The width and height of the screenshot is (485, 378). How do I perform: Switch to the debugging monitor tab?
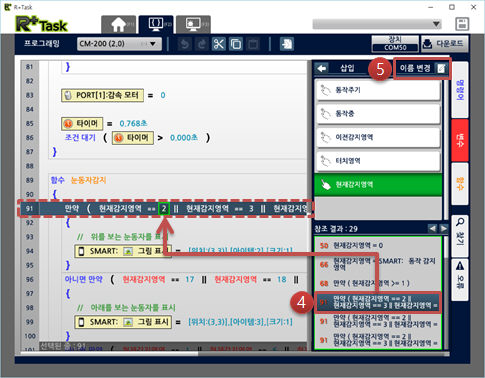pos(193,24)
